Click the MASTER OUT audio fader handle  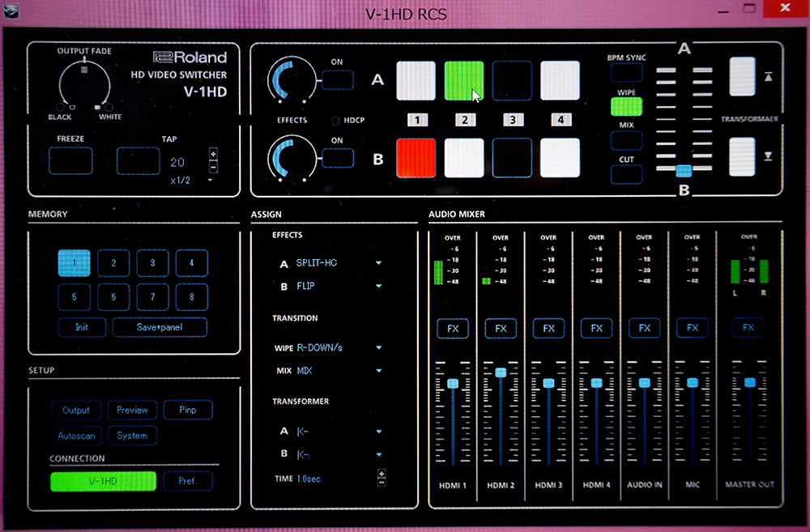[749, 382]
